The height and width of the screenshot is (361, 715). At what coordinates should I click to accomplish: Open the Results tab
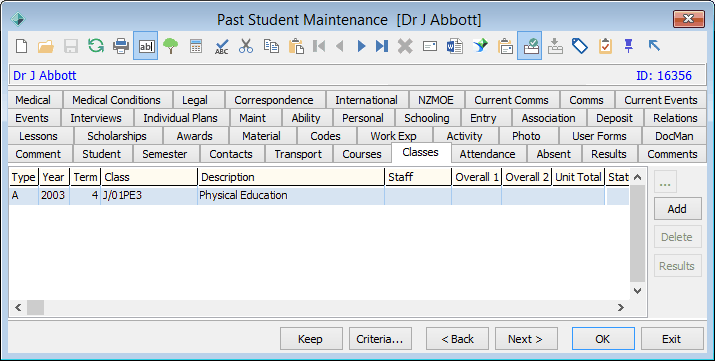pyautogui.click(x=609, y=154)
